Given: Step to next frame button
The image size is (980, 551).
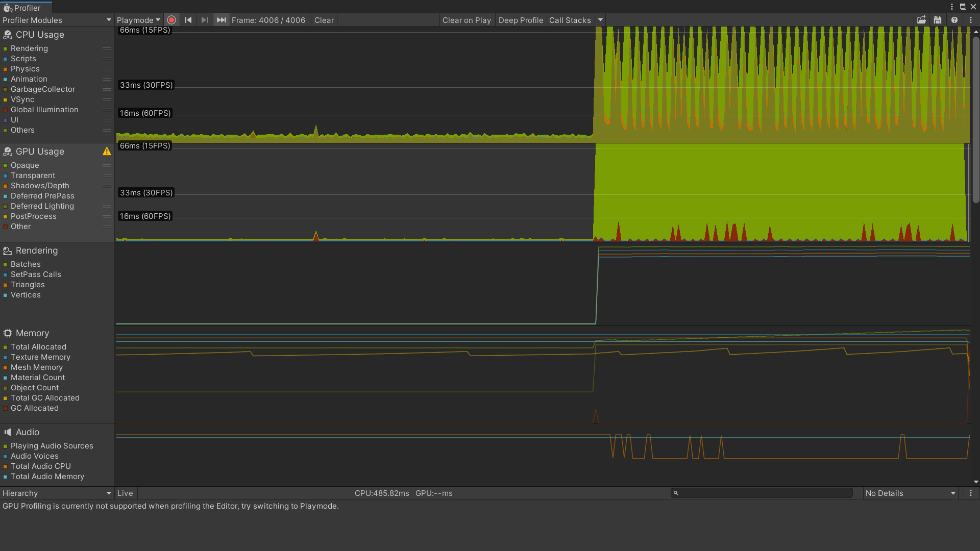Looking at the screenshot, I should 205,20.
